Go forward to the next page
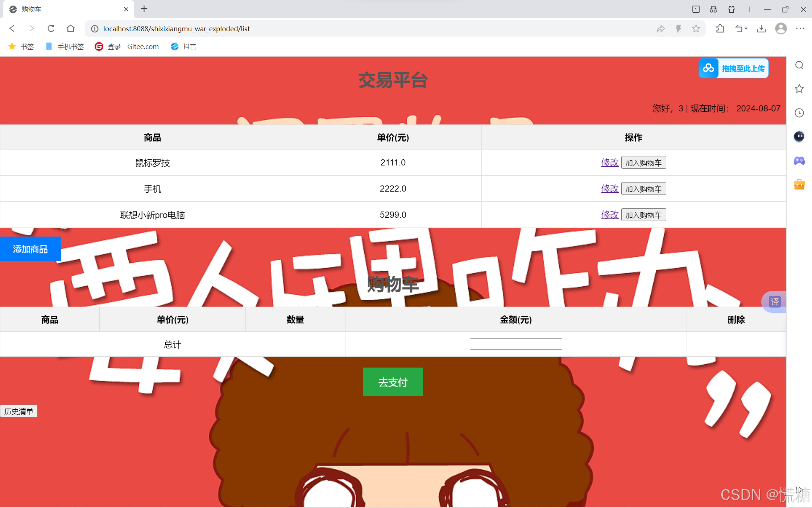Screen dimensions: 812x508 [32, 28]
